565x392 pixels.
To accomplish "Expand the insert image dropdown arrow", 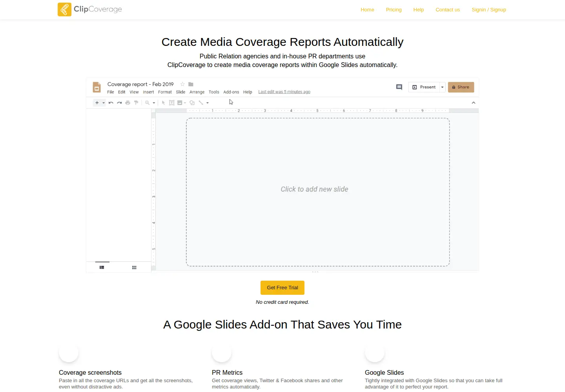I will (185, 103).
